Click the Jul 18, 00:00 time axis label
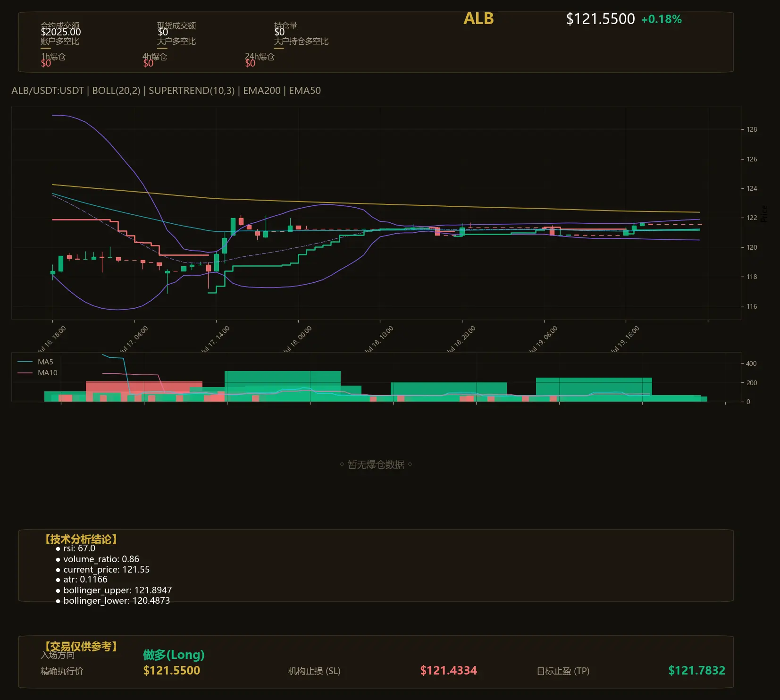The width and height of the screenshot is (780, 700). (x=297, y=339)
